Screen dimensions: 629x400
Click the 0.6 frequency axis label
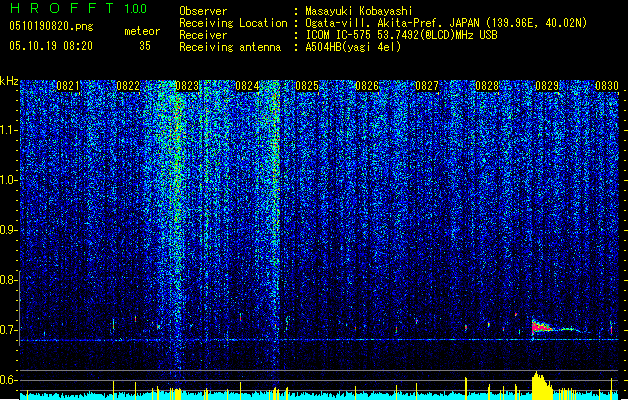coord(7,380)
